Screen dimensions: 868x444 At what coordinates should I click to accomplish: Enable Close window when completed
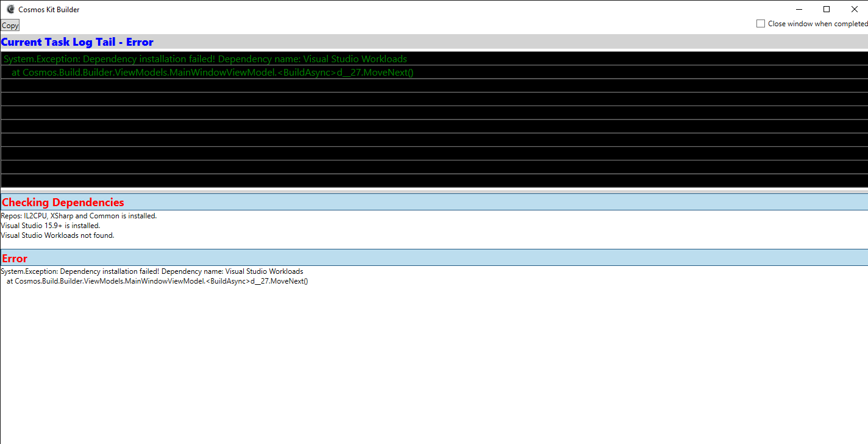(x=761, y=23)
